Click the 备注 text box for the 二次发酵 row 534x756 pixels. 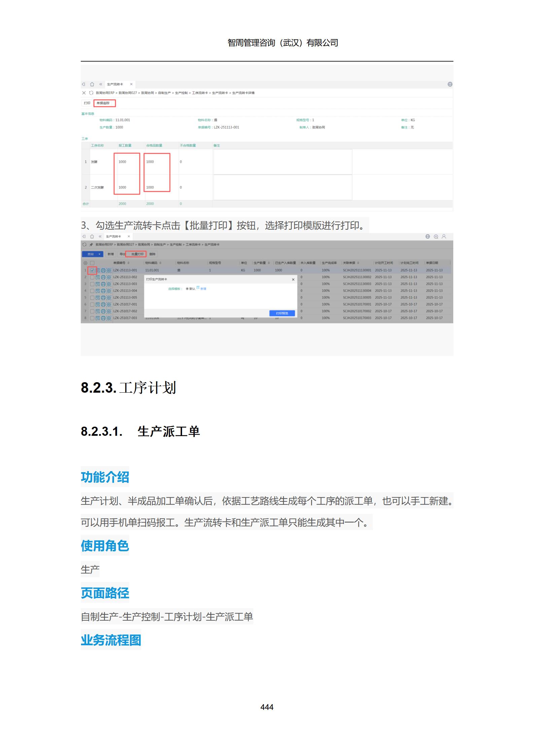(283, 187)
